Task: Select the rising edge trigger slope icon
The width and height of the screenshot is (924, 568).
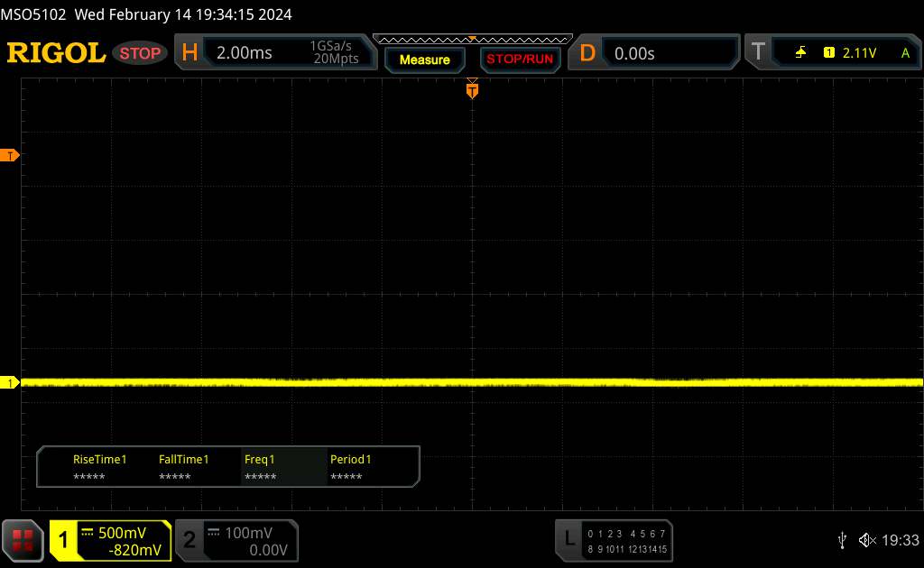Action: click(x=800, y=53)
